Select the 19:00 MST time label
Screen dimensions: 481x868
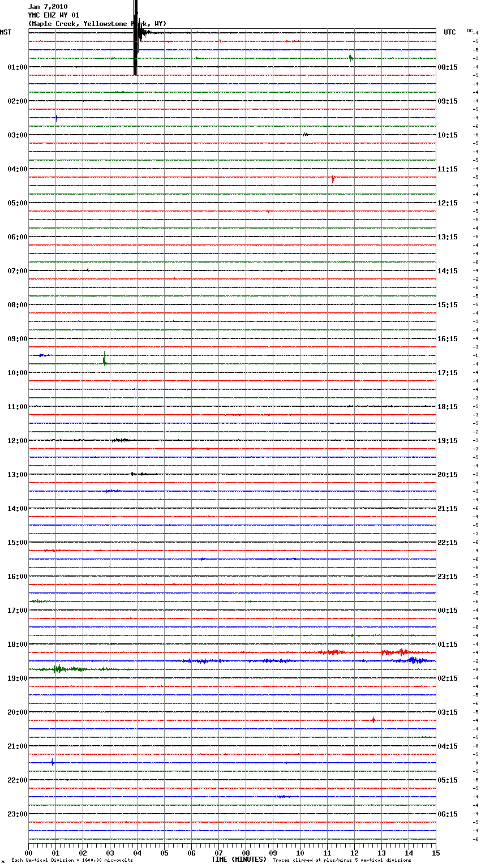(x=18, y=678)
